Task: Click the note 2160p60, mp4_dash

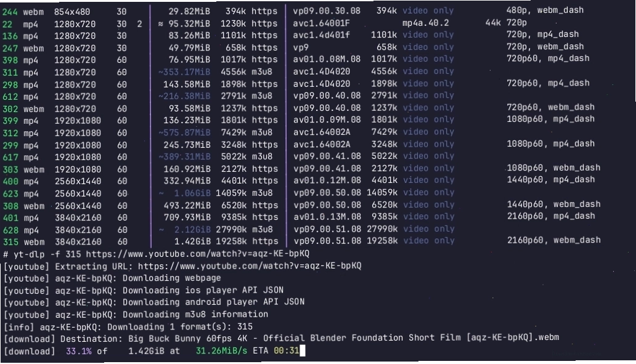Action: point(551,216)
